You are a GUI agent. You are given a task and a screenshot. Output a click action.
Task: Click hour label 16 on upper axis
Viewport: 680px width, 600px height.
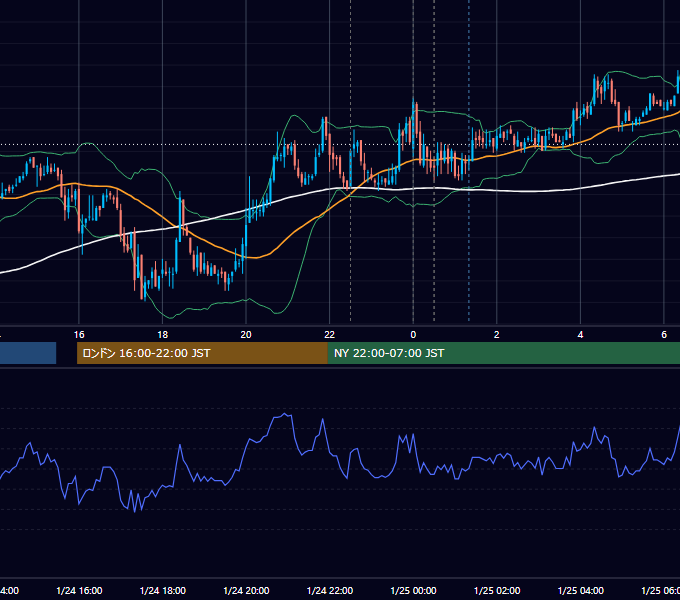pos(79,334)
